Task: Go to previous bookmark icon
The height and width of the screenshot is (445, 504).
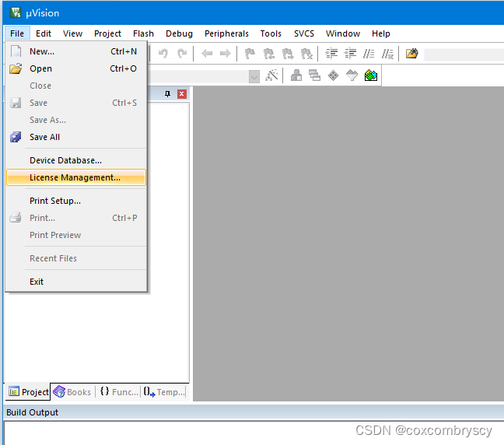Action: pos(268,54)
